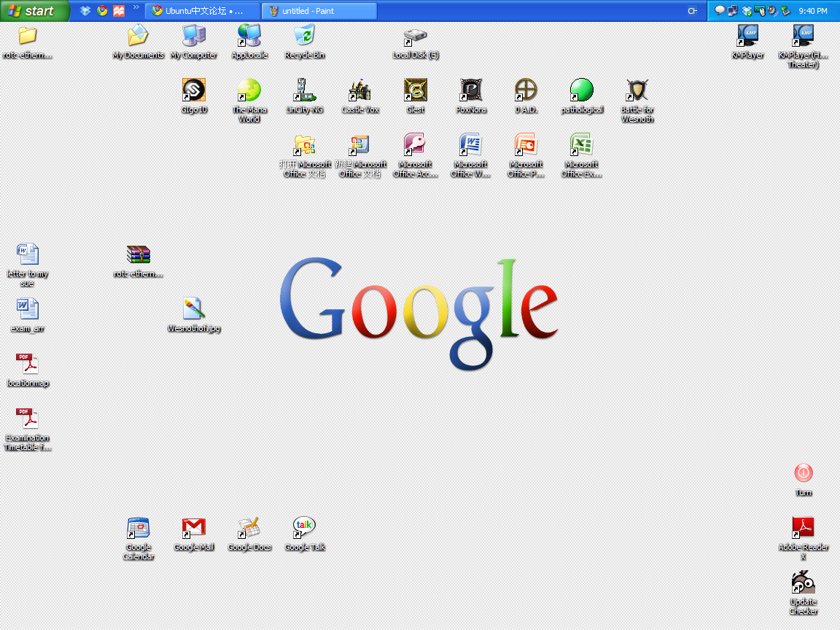Launch the Castle Vox shortcut

[360, 90]
